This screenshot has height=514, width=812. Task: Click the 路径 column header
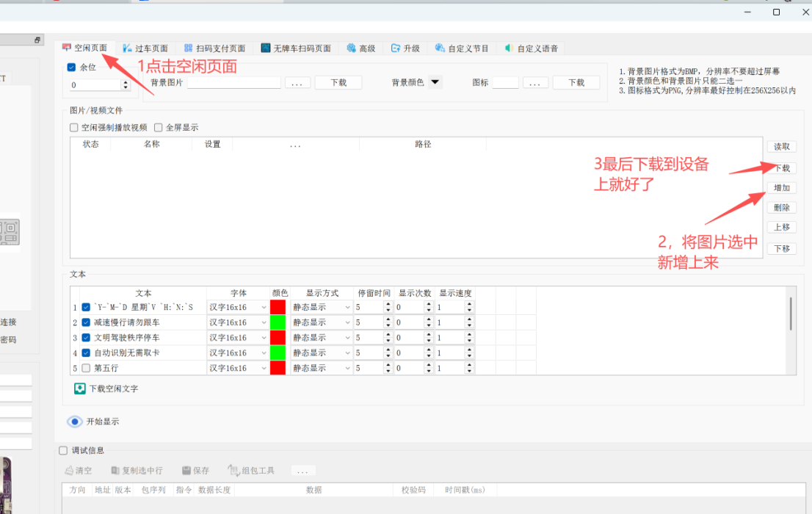pyautogui.click(x=423, y=144)
